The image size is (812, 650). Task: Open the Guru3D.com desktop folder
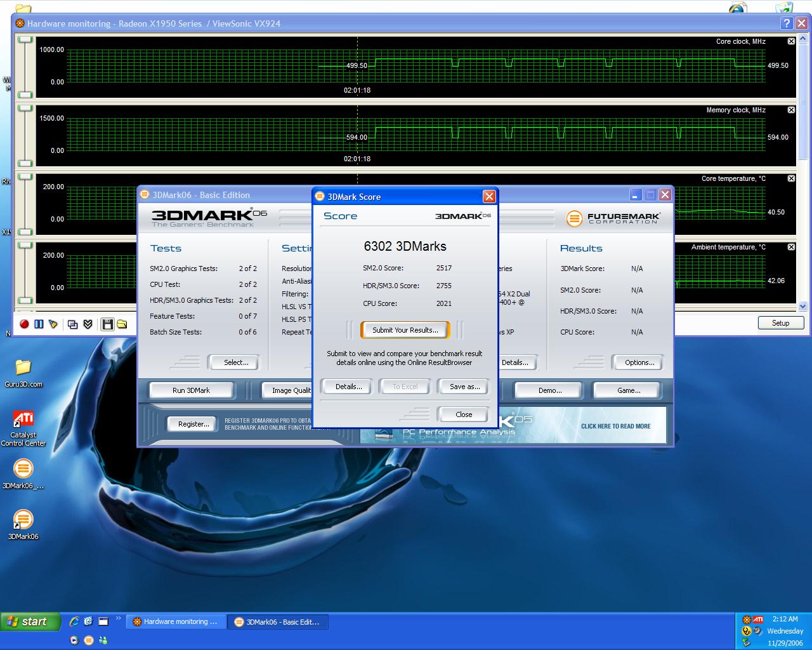(x=23, y=373)
